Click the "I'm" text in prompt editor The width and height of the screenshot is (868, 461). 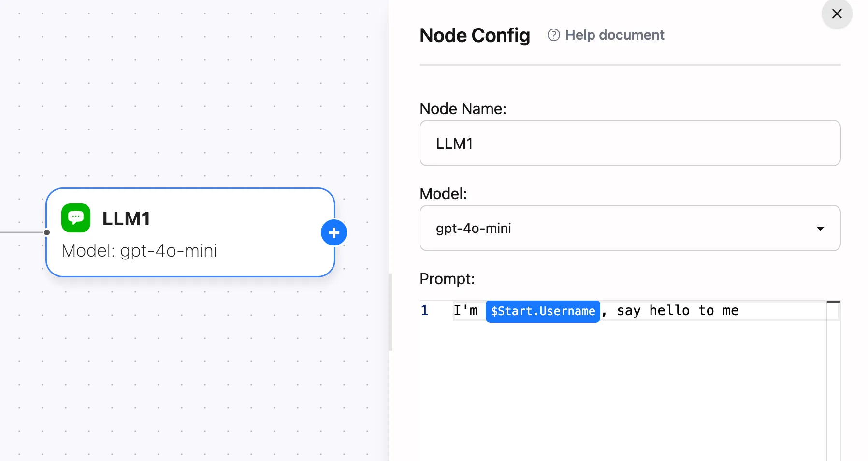465,310
